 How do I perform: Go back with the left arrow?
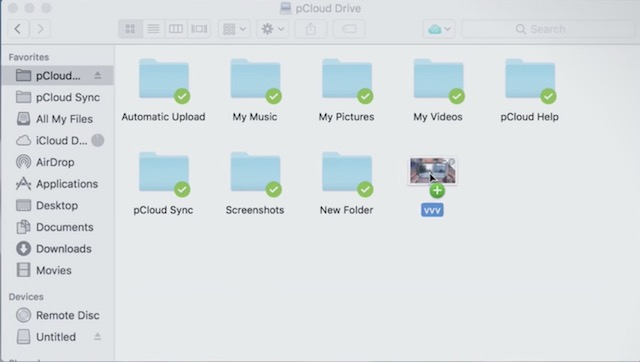[x=18, y=29]
